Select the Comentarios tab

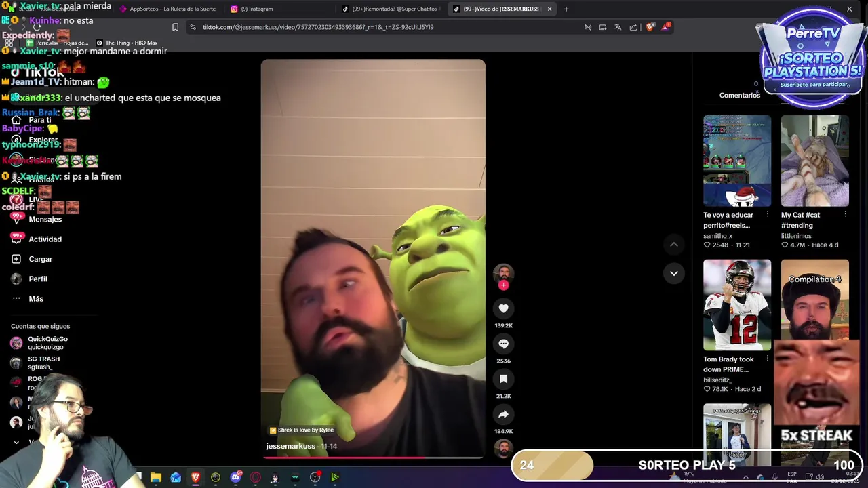click(739, 96)
